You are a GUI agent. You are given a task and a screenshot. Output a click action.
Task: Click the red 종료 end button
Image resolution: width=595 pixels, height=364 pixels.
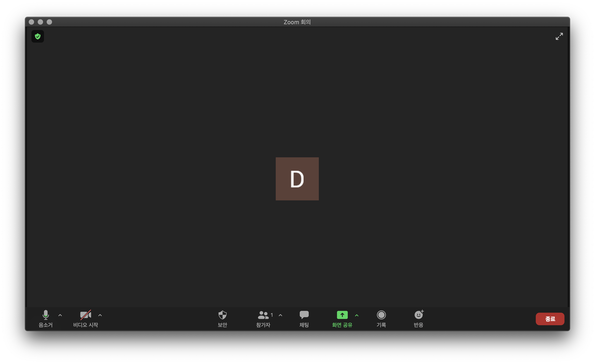tap(550, 319)
